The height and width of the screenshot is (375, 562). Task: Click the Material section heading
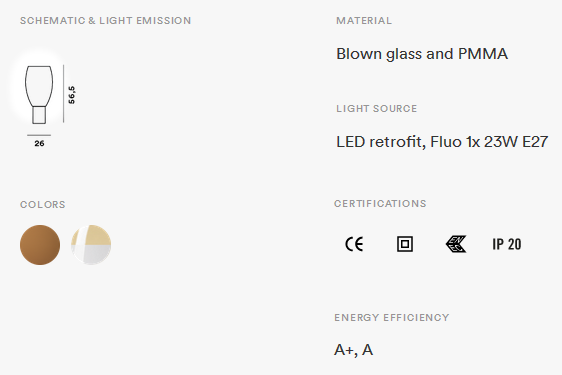[364, 20]
